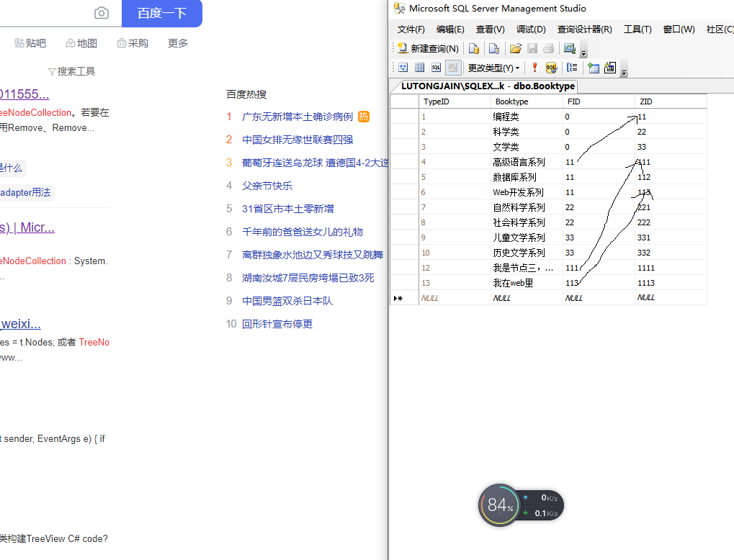Viewport: 734px width, 560px height.
Task: Open the 采购 tab on Baidu
Action: click(x=133, y=43)
